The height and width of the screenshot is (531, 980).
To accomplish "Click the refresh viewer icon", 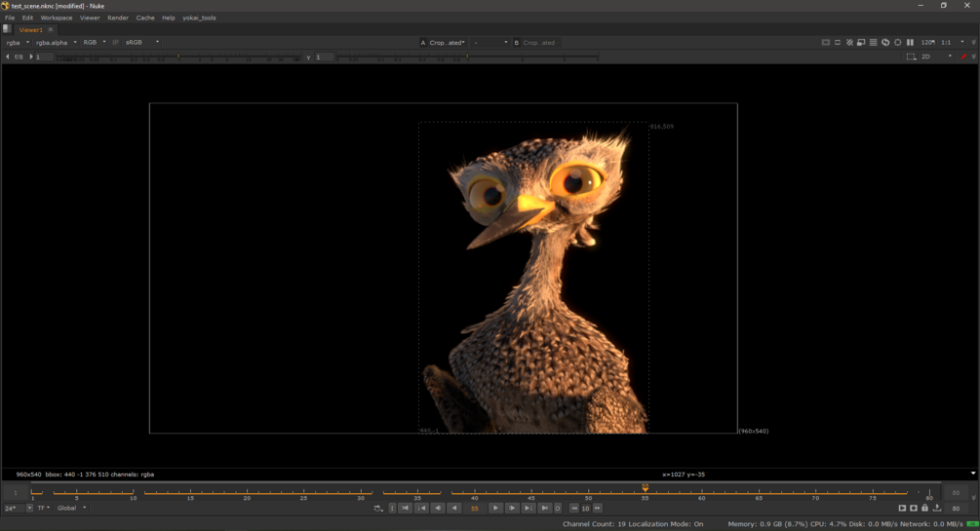I will (x=885, y=43).
